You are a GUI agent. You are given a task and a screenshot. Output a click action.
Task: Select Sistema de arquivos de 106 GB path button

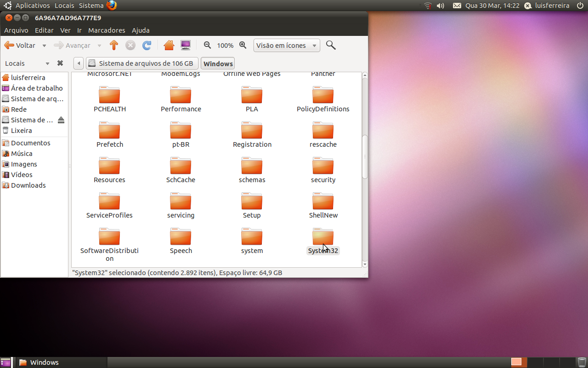tap(141, 63)
